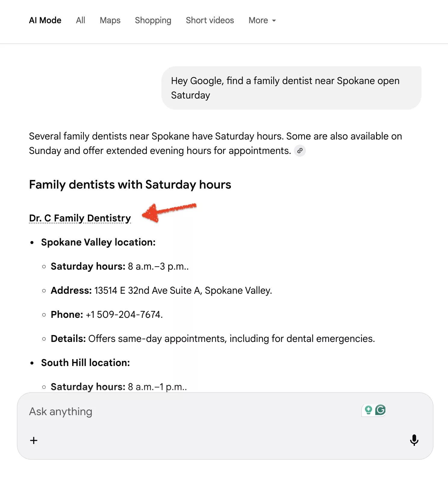Switch to the Maps tab

click(x=110, y=20)
